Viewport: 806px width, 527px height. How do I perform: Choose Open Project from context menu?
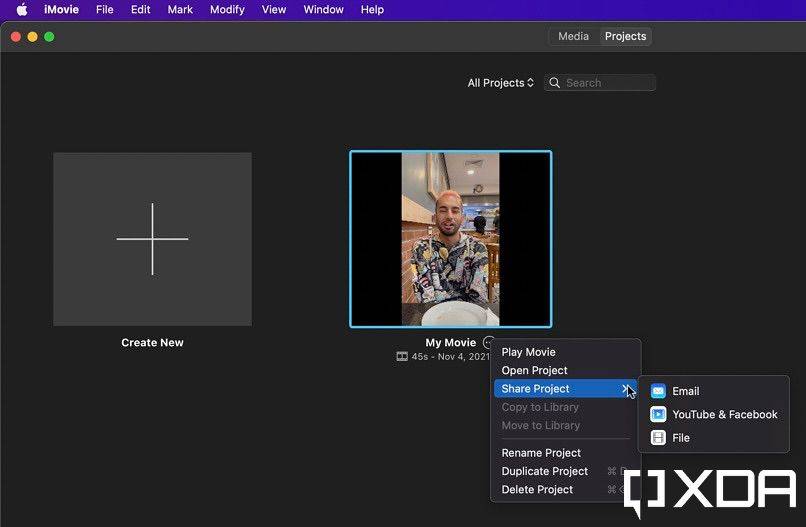pos(565,370)
